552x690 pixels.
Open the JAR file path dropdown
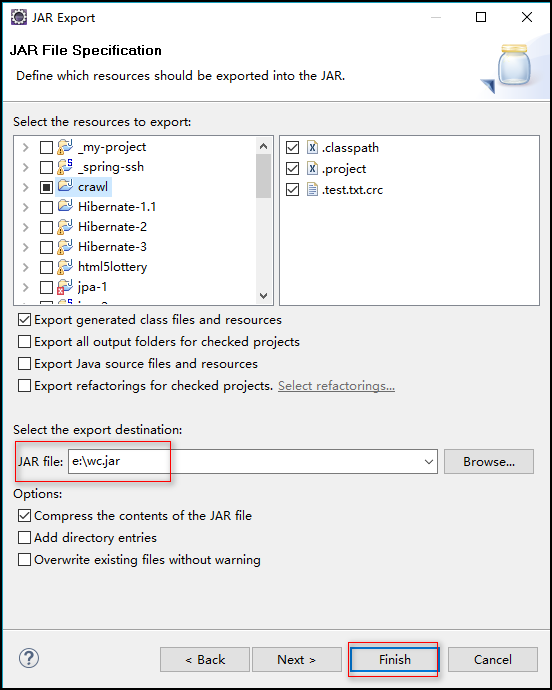point(428,462)
